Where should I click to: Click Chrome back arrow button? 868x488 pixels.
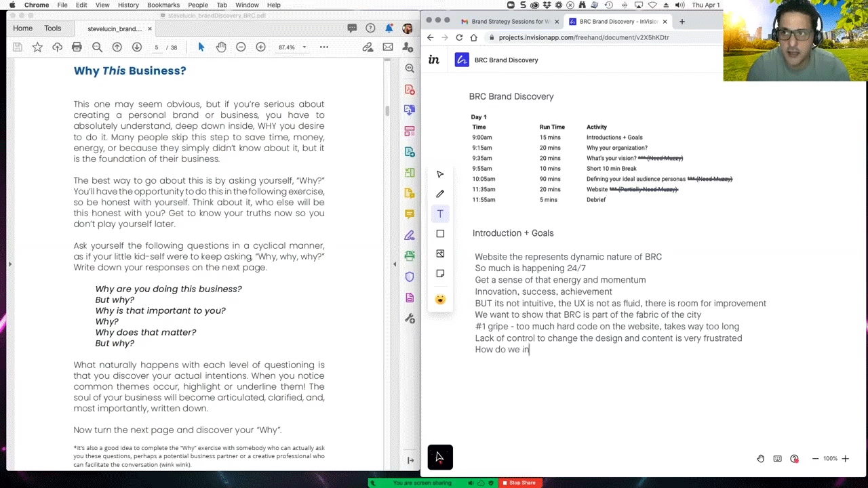(430, 37)
